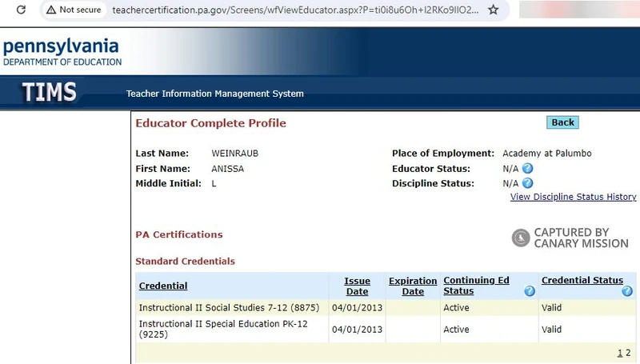Select Instructional II Social Studies 7-12 (8875) text
Image resolution: width=640 pixels, height=364 pixels.
(x=229, y=308)
